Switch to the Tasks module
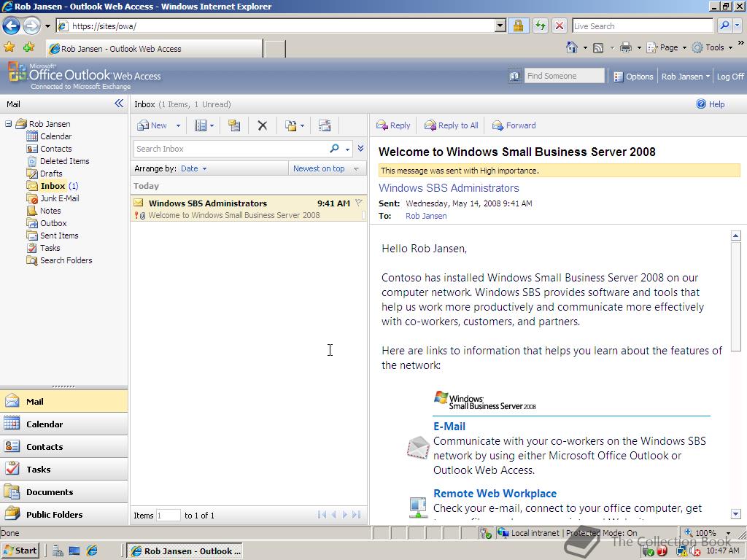 64,470
